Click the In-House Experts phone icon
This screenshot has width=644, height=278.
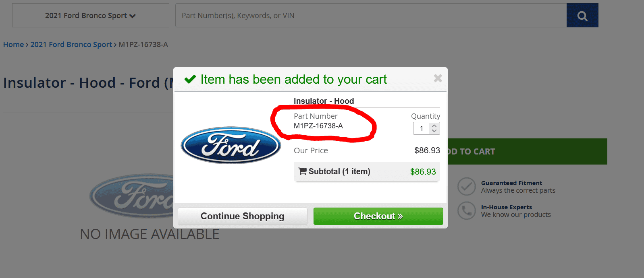[467, 211]
